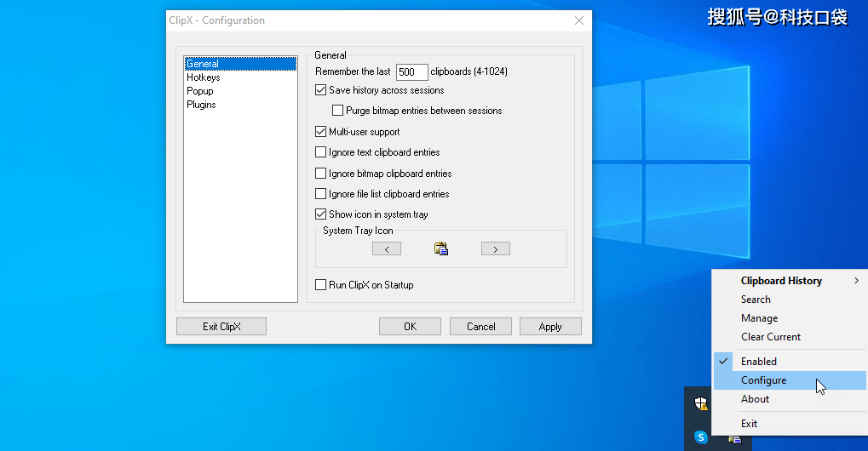Image resolution: width=868 pixels, height=451 pixels.
Task: Click the clipboard tray icon preview in dialog
Action: 440,248
